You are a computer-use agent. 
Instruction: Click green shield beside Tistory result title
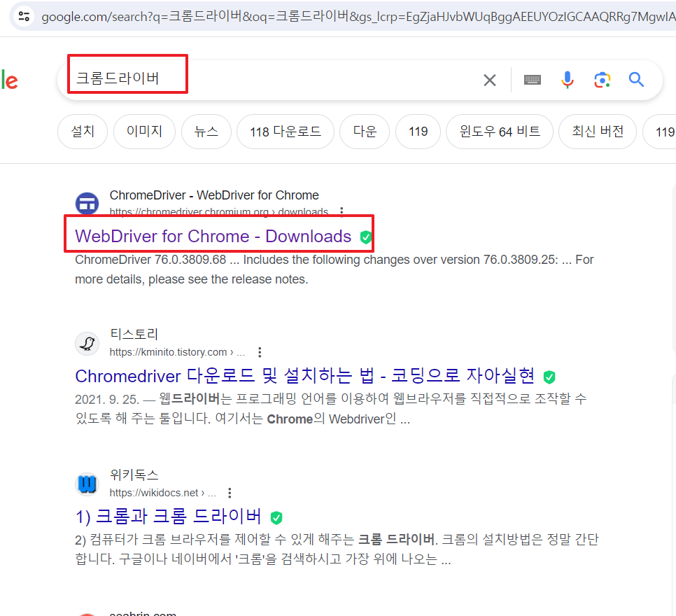coord(549,377)
